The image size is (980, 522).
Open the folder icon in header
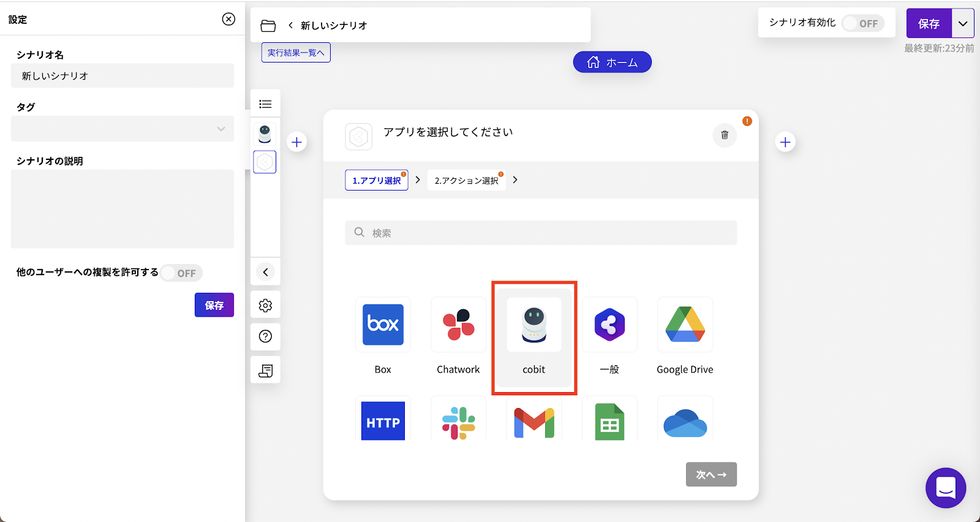(268, 25)
